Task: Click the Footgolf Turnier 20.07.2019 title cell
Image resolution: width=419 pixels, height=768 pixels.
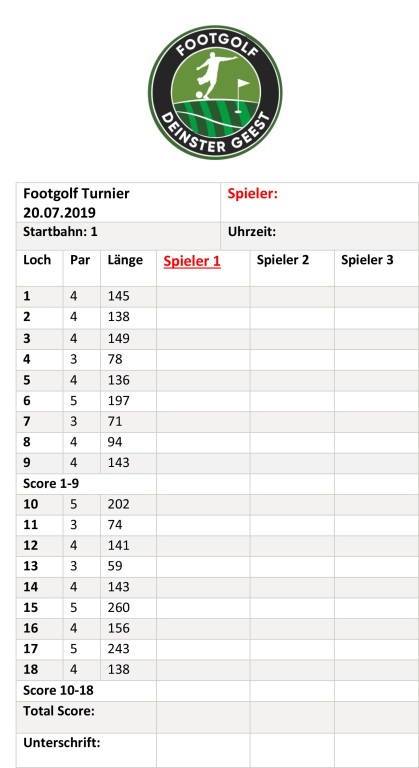Action: click(118, 203)
